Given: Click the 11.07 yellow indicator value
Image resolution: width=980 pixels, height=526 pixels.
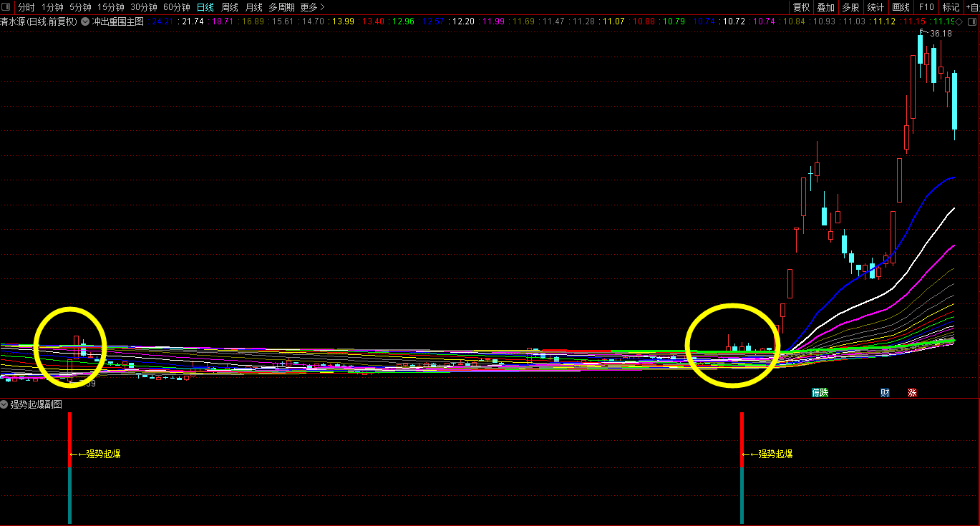Looking at the screenshot, I should [x=613, y=21].
